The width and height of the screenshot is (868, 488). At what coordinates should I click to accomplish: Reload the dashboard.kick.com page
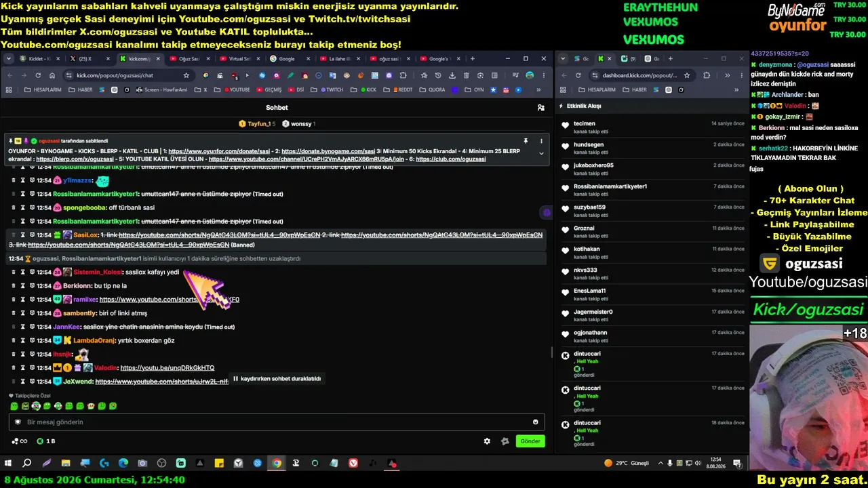click(x=578, y=75)
